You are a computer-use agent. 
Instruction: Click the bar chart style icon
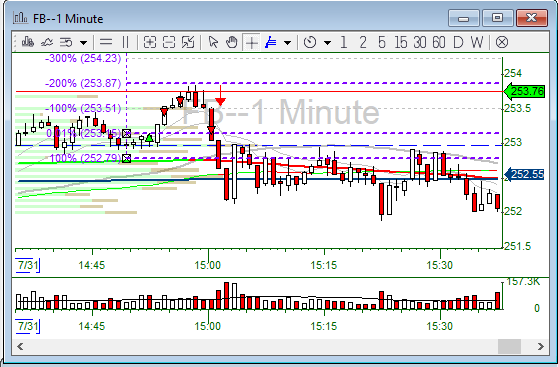[27, 42]
